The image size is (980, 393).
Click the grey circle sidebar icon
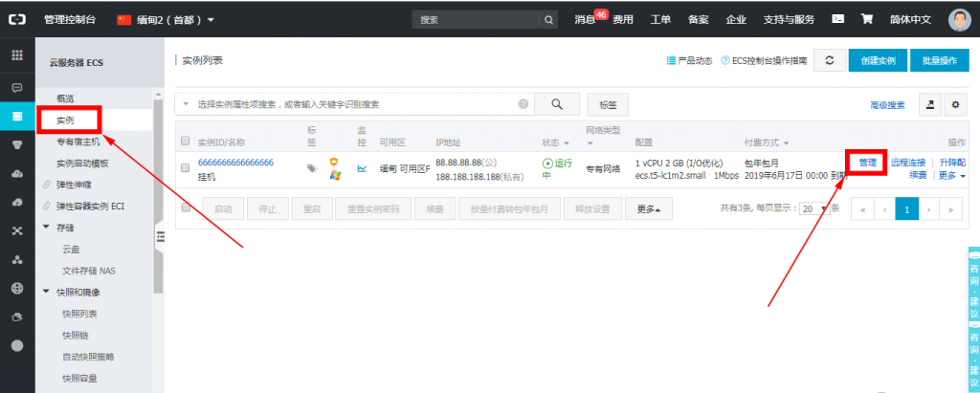click(x=17, y=345)
